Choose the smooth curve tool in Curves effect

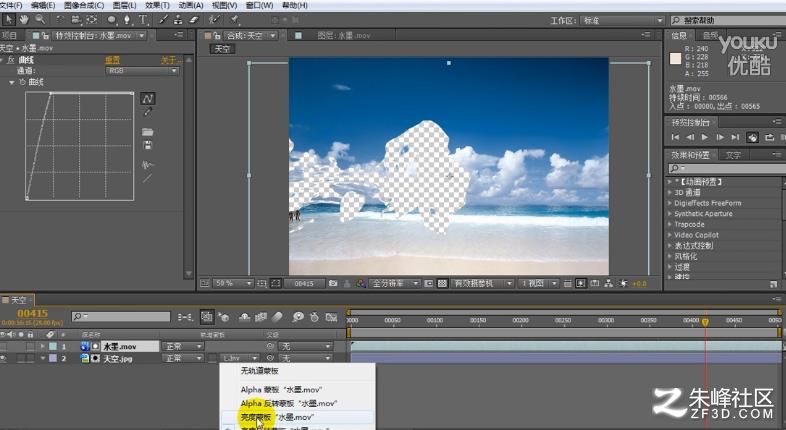(x=147, y=98)
